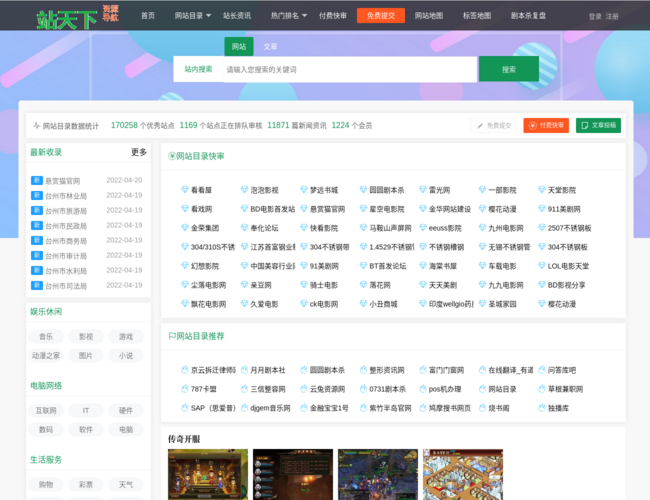
Task: Open the first 传奇开服 game thumbnail
Action: point(208,474)
